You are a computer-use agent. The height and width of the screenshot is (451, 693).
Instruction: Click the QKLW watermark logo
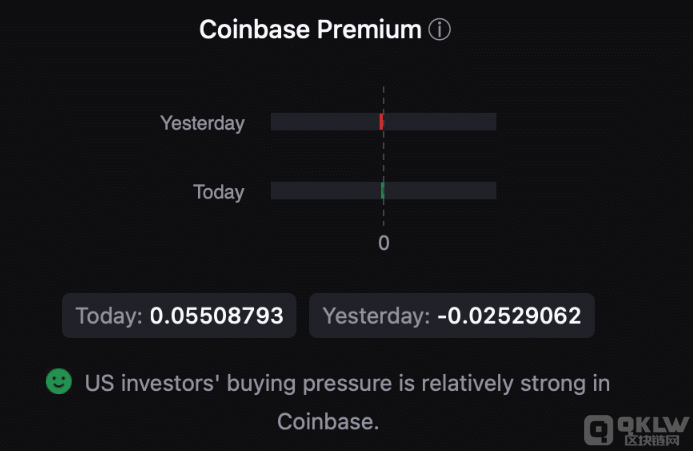coord(636,430)
